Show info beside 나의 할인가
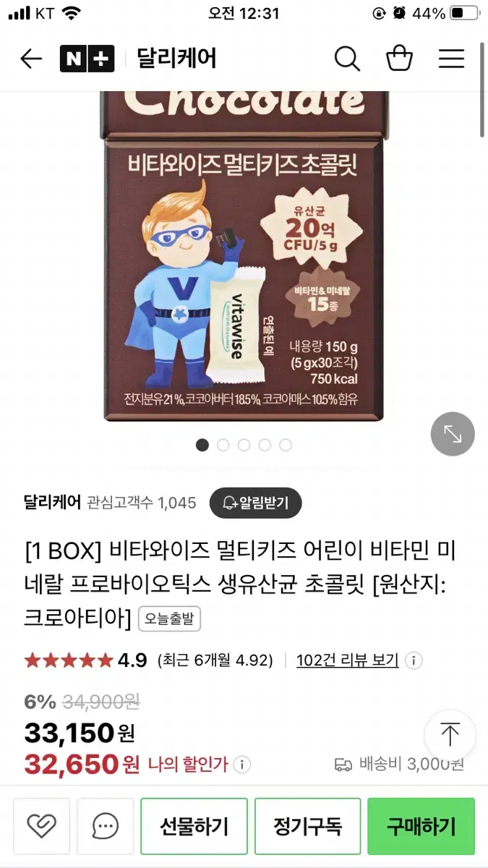488x868 pixels. click(243, 764)
